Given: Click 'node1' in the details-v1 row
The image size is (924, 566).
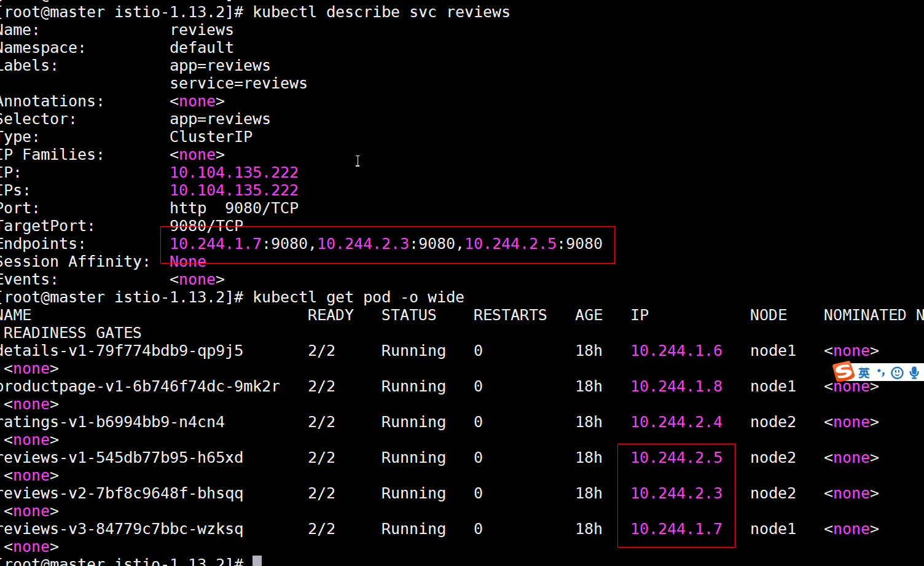Looking at the screenshot, I should point(773,351).
